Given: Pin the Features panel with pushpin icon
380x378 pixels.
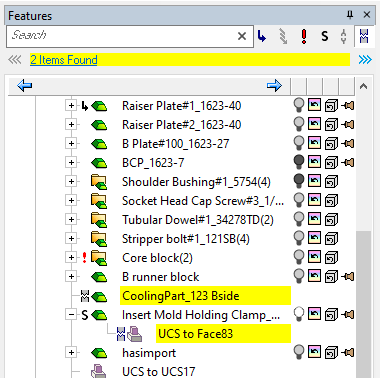Looking at the screenshot, I should (350, 15).
